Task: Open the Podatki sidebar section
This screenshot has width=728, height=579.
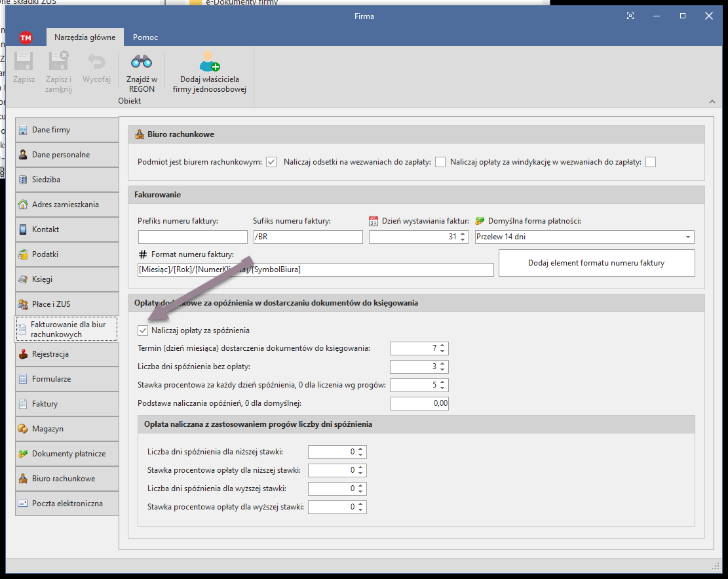Action: pyautogui.click(x=67, y=254)
